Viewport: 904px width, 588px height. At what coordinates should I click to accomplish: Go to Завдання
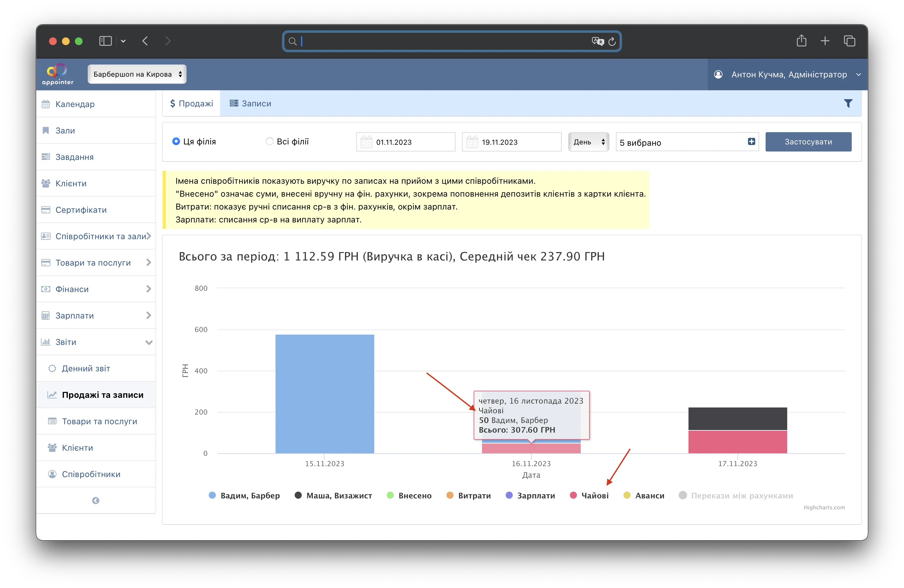[96, 157]
